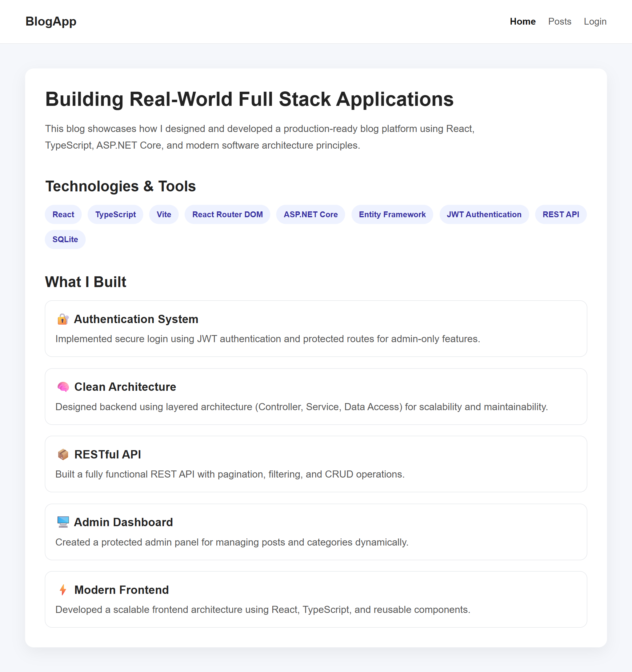The height and width of the screenshot is (672, 632).
Task: Select the TypeScript tag
Action: [116, 214]
